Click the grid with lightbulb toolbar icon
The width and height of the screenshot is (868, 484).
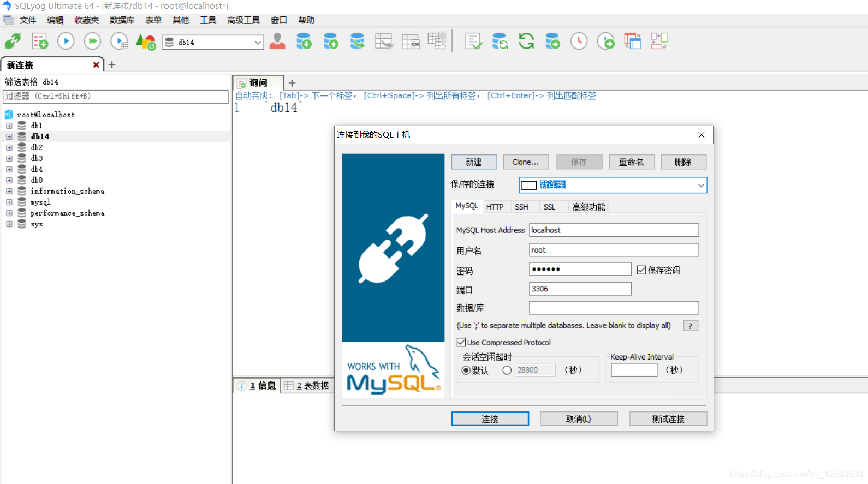437,41
